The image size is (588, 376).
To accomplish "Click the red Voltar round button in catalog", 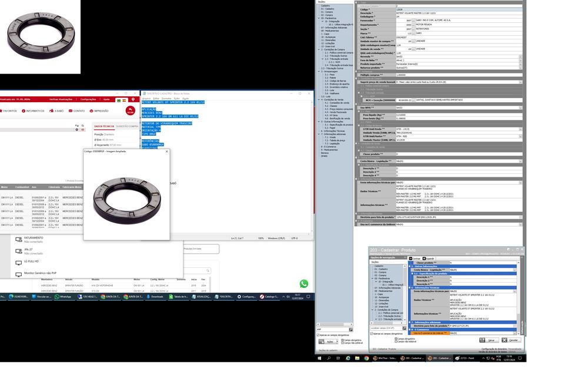I will tap(130, 110).
